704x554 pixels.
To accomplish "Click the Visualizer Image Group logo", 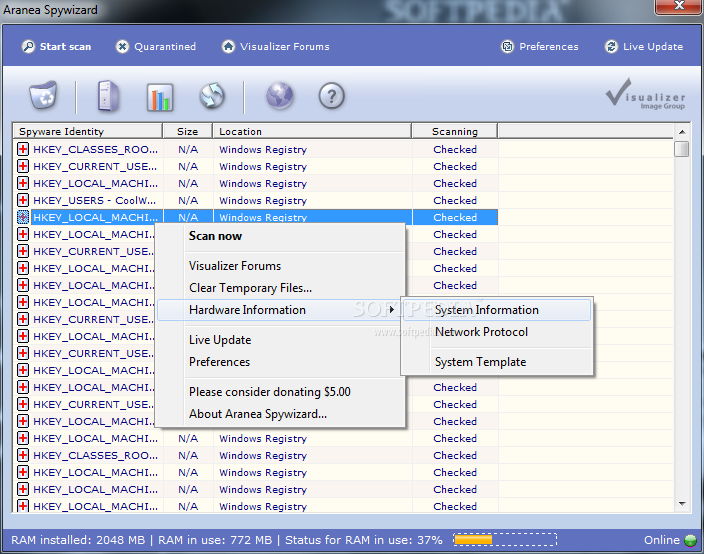I will pyautogui.click(x=645, y=94).
